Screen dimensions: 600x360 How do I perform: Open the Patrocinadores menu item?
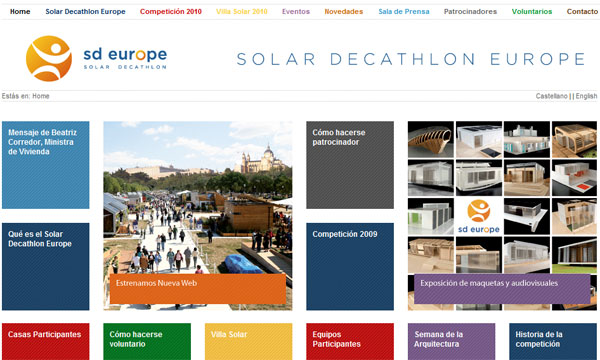click(x=470, y=11)
